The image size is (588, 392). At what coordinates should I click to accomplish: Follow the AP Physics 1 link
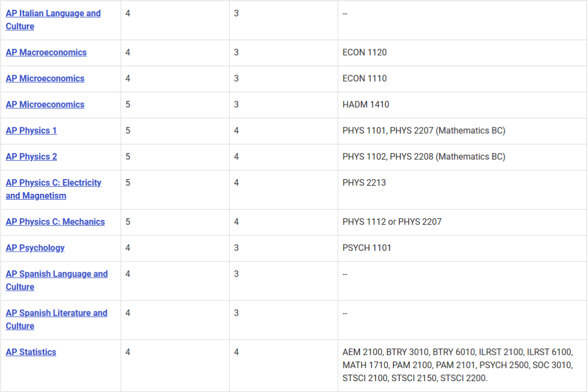31,131
